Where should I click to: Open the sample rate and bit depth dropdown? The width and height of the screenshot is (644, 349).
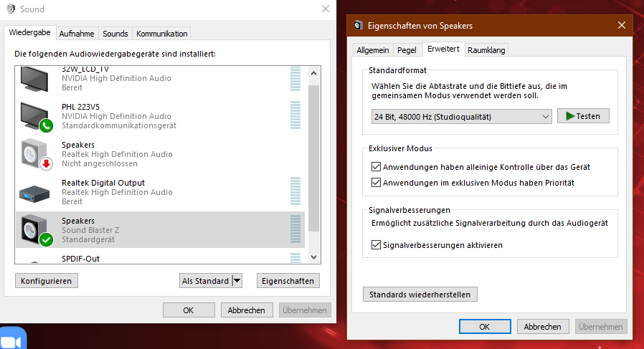[x=461, y=117]
